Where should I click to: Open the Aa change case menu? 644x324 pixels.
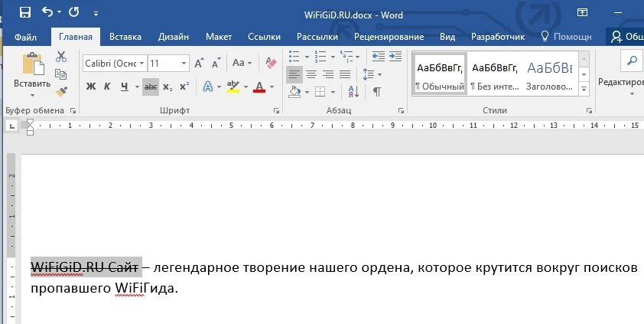242,63
